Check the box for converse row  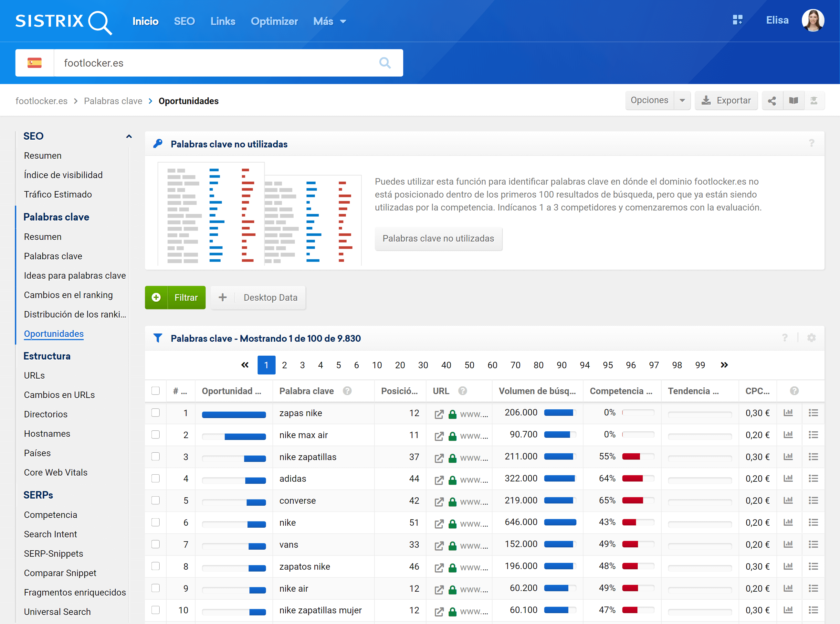coord(155,500)
